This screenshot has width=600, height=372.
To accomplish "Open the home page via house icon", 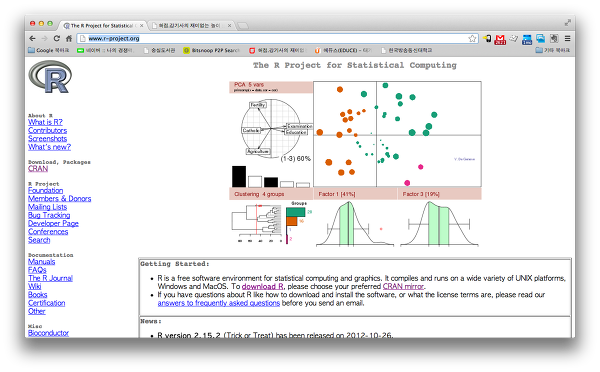I will click(69, 38).
